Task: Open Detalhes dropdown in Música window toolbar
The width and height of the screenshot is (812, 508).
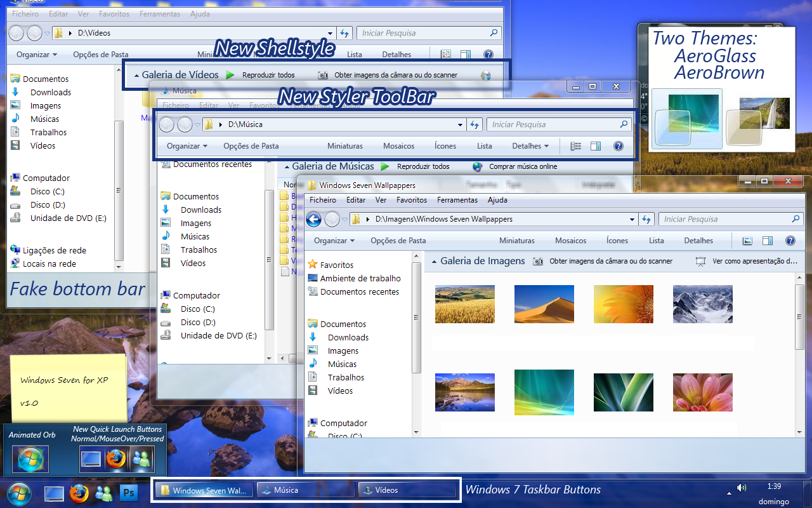Action: tap(530, 146)
